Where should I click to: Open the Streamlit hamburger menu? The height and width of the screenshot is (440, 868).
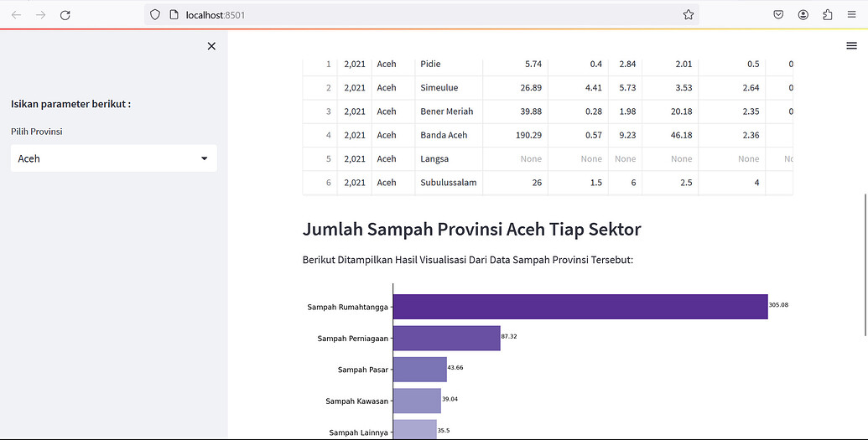(851, 45)
